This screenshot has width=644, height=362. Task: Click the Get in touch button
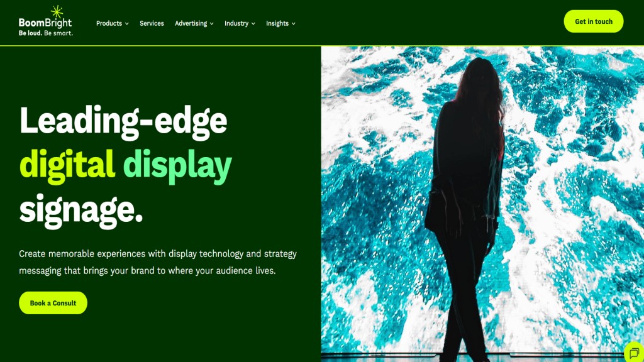pos(594,21)
